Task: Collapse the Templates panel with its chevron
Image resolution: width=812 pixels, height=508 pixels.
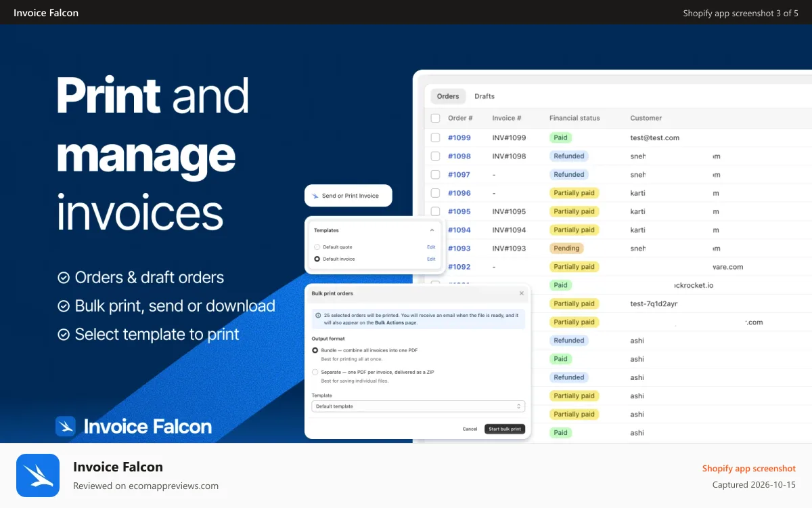Action: [x=432, y=230]
